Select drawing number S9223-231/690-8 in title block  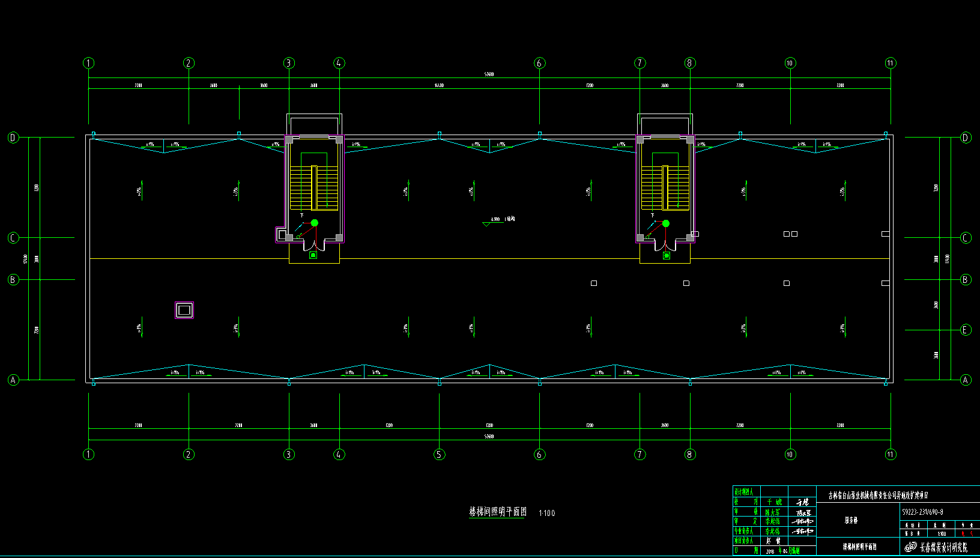coord(922,512)
